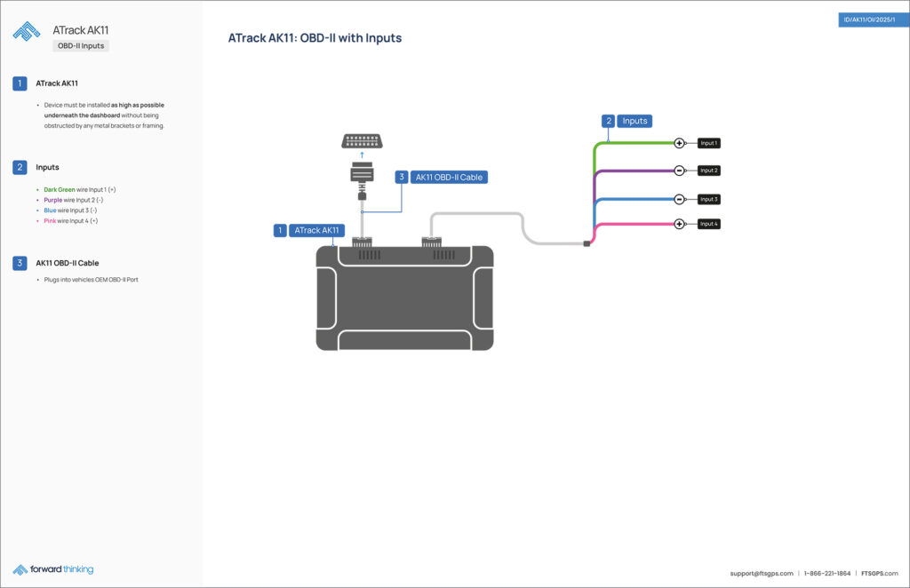
Task: Click the minus symbol beside Input 3
Action: click(x=680, y=199)
